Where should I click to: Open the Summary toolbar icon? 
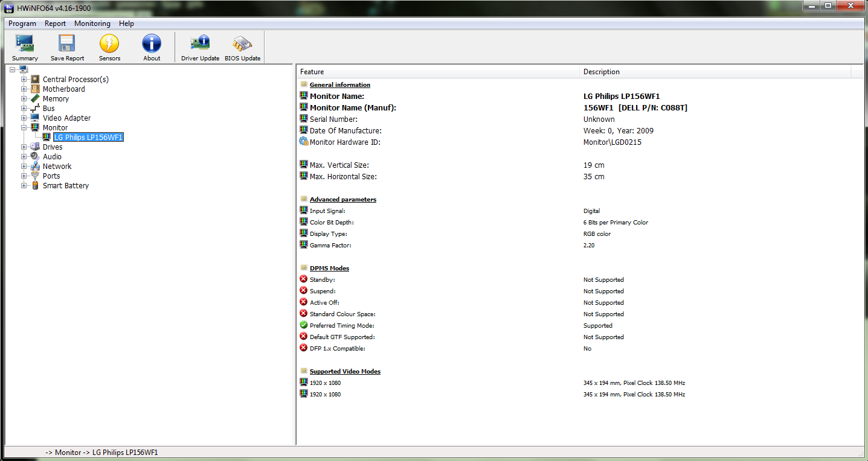tap(25, 43)
